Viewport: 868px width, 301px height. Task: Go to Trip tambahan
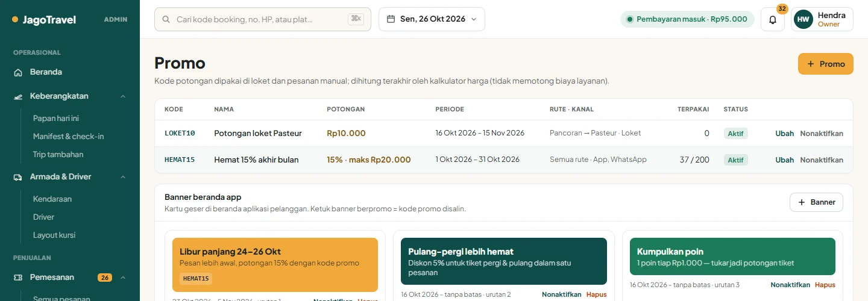58,155
